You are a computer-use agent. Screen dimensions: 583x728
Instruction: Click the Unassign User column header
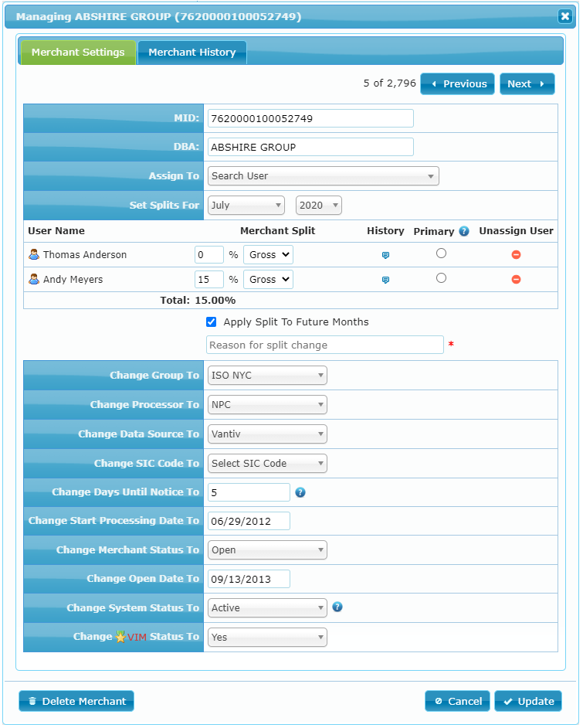(x=517, y=231)
